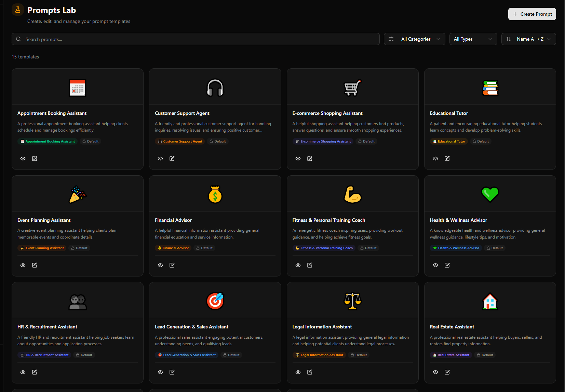The image size is (565, 392).
Task: Click the Prompts Lab flask logo icon
Action: click(18, 10)
